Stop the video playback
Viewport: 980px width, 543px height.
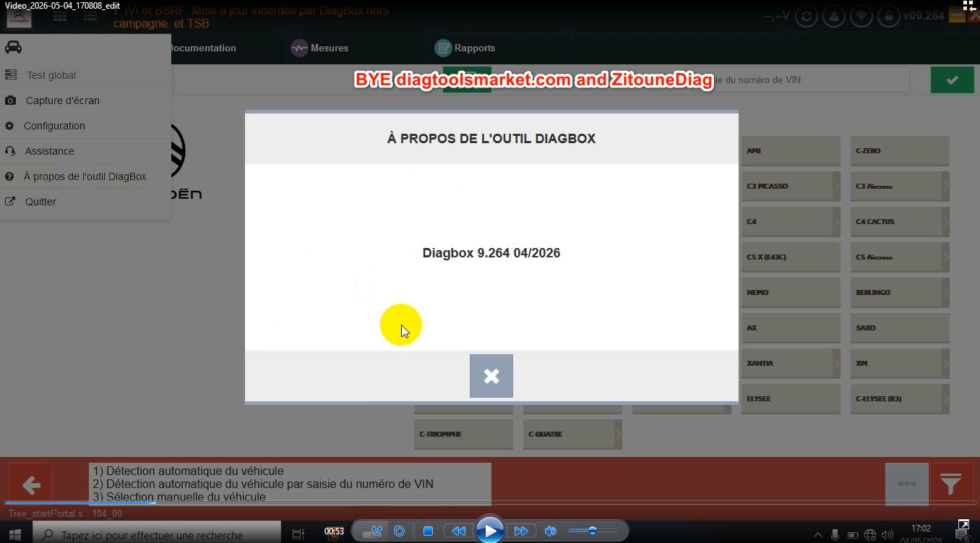[428, 531]
